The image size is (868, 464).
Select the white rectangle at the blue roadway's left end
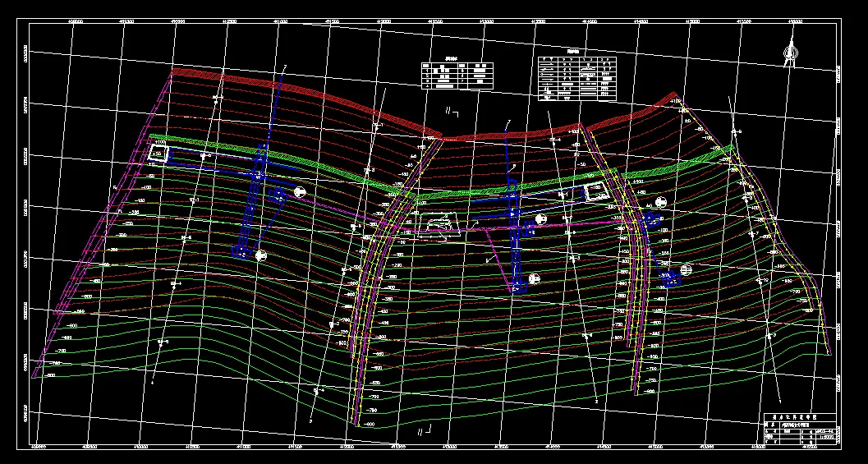pyautogui.click(x=158, y=153)
